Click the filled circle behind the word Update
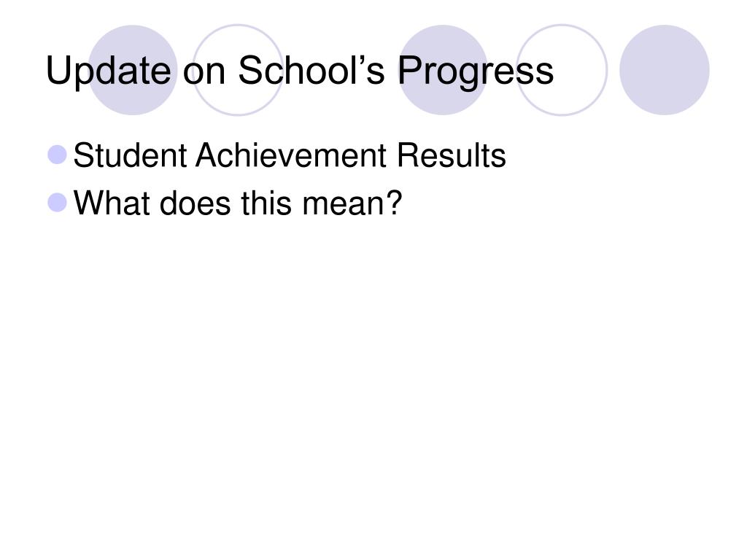Screen dimensions: 747x560 [x=133, y=70]
